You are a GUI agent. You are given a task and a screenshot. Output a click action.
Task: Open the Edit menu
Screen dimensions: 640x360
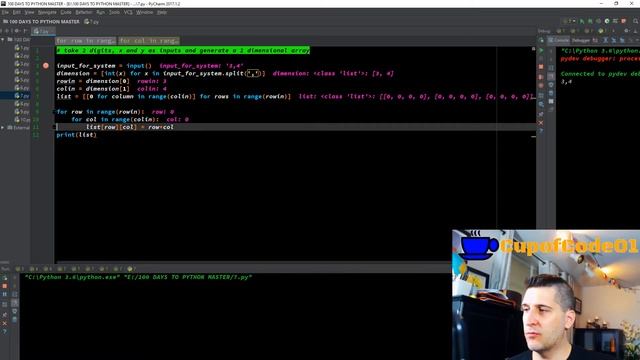point(16,12)
